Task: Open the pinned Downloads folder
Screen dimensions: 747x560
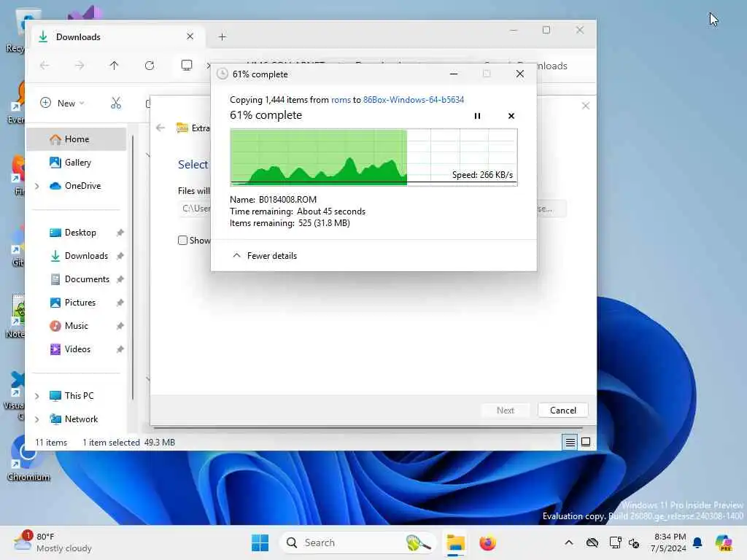Action: pos(79,256)
